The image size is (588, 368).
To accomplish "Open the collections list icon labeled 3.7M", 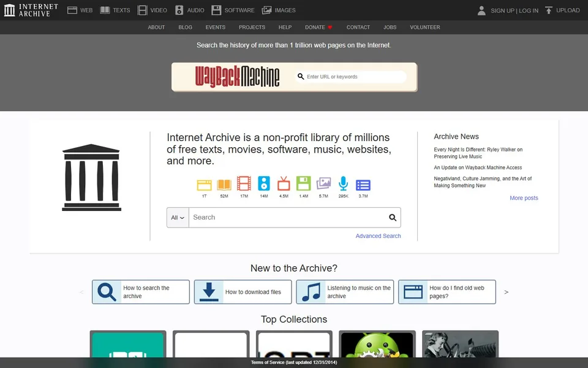I will (x=363, y=185).
